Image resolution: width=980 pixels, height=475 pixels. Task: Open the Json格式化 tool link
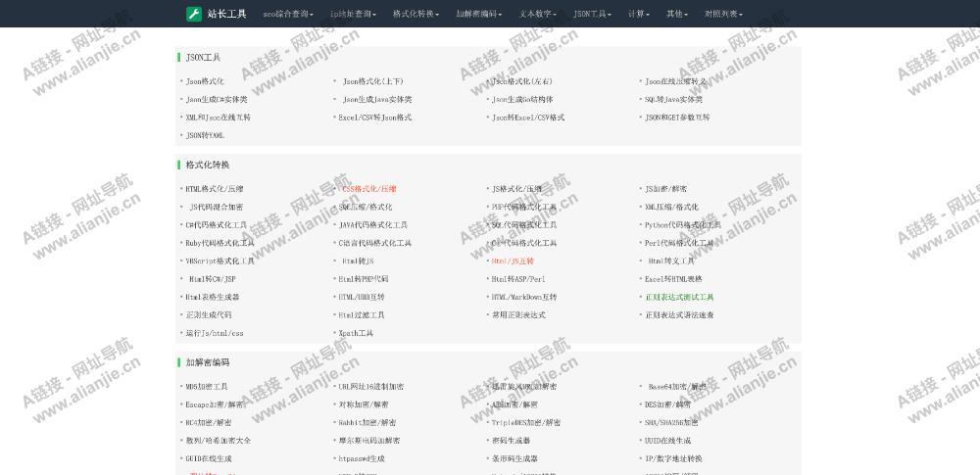[205, 81]
